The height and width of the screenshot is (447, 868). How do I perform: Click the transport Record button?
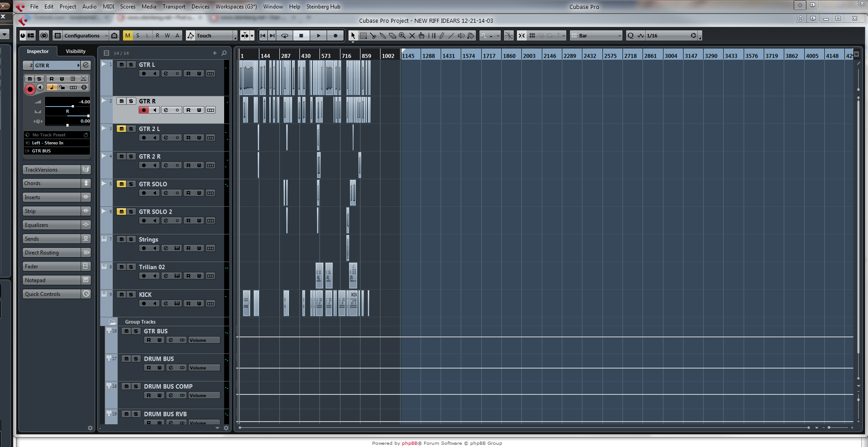336,36
